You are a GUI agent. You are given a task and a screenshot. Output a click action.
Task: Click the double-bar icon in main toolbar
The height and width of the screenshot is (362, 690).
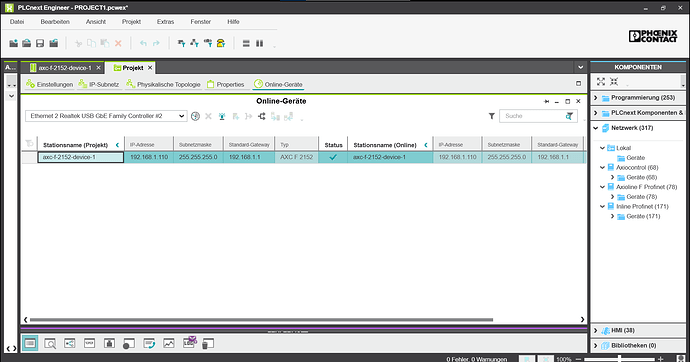pos(246,43)
